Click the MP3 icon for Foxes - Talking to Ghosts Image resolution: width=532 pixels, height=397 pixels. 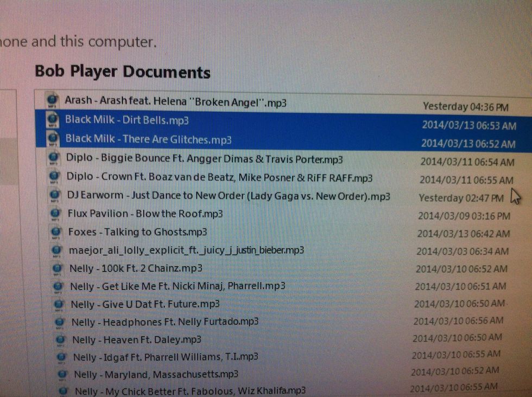coord(55,232)
